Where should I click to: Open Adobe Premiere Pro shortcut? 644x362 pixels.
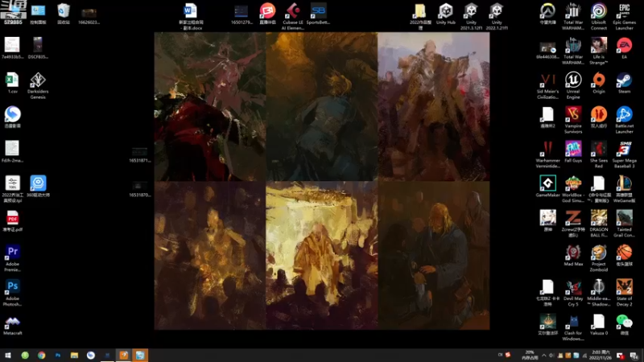[12, 258]
